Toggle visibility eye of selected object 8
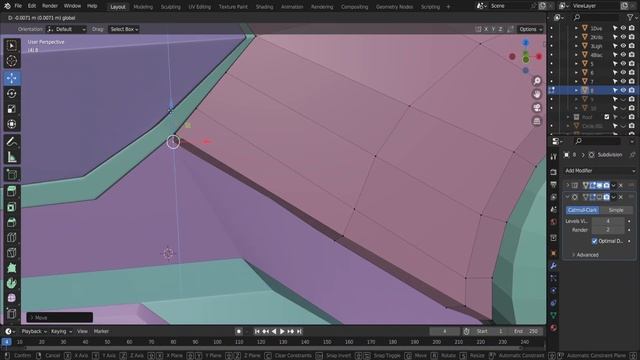The height and width of the screenshot is (360, 640). [623, 90]
